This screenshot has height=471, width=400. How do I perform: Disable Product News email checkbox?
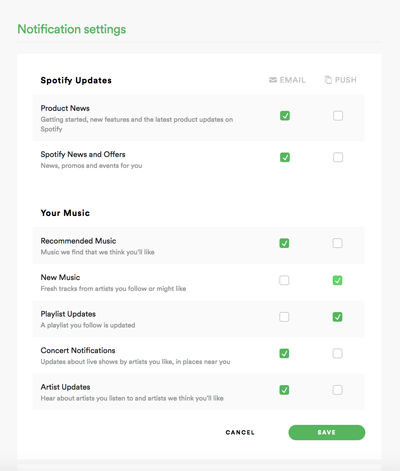click(x=285, y=116)
